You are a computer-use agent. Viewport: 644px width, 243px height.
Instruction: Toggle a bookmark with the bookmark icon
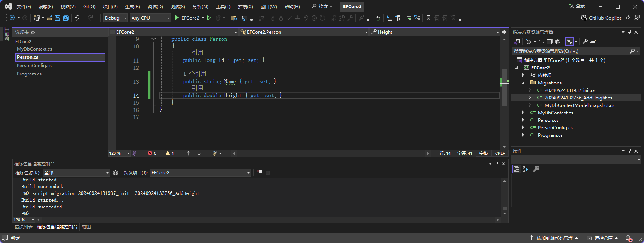click(x=428, y=18)
